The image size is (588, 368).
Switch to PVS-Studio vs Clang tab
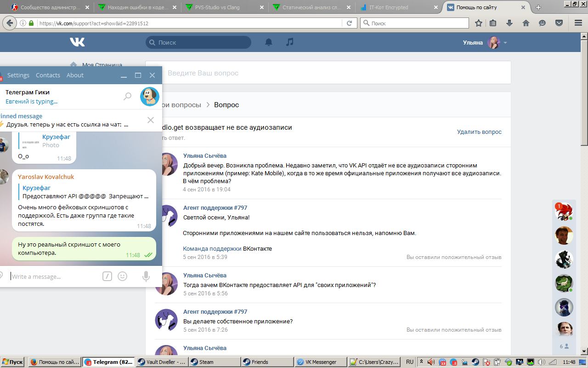[225, 7]
